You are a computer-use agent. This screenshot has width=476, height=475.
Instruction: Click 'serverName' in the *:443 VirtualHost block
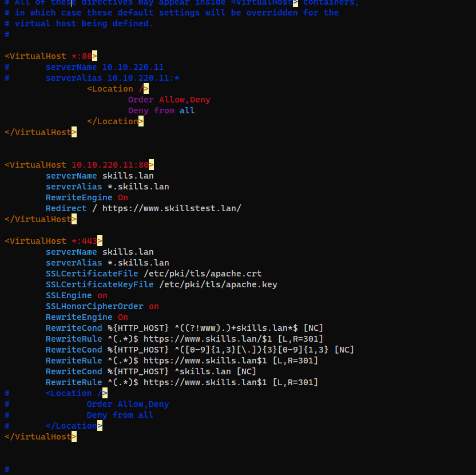pos(72,252)
